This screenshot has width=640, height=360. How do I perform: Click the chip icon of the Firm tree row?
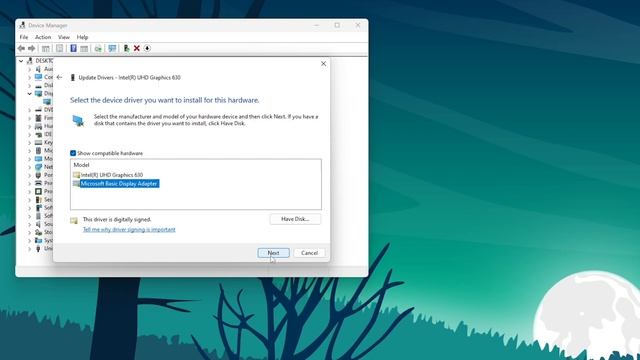tap(38, 118)
